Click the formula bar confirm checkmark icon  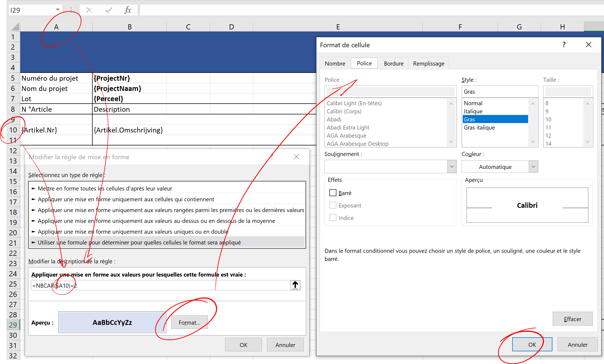(x=109, y=10)
